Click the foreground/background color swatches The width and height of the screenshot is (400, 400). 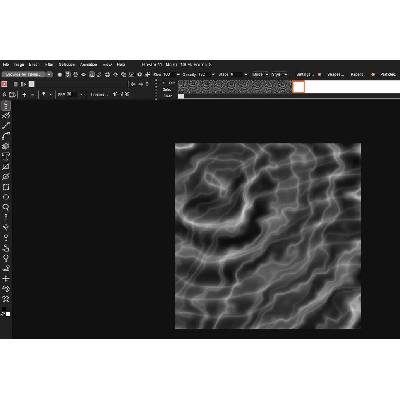click(6, 313)
